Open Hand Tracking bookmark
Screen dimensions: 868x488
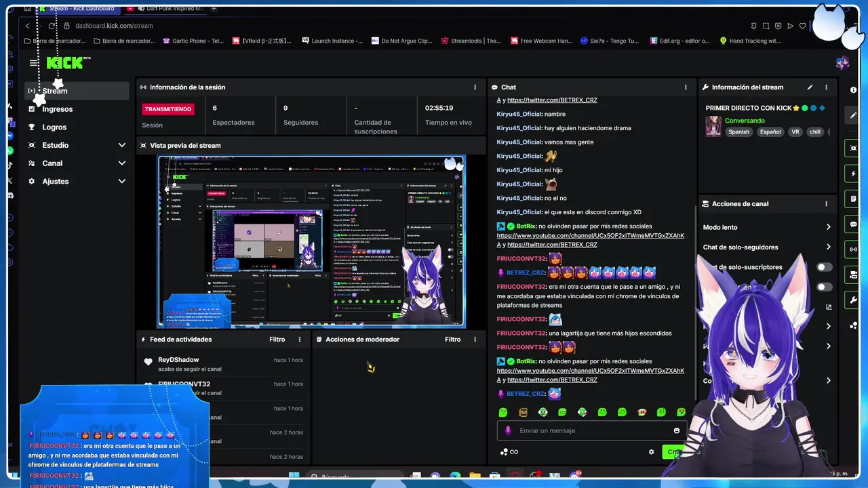(x=749, y=41)
